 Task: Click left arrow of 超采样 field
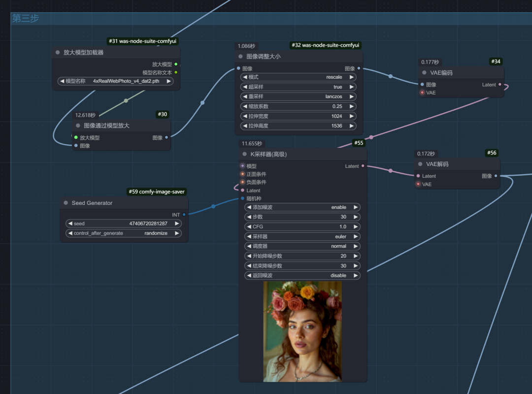tap(245, 87)
